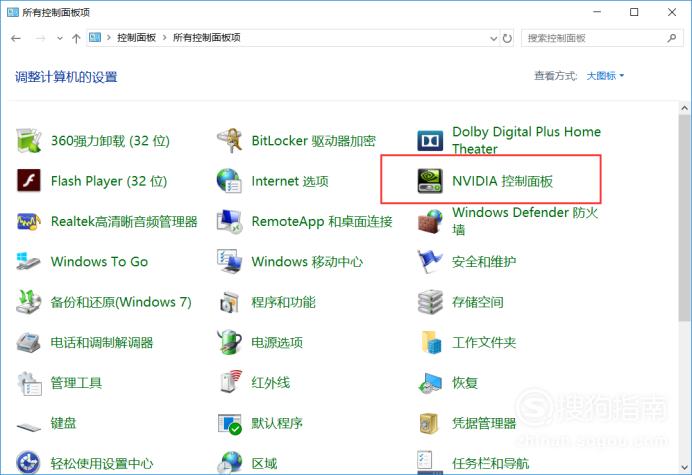The height and width of the screenshot is (475, 692).
Task: Click the title bar window icon
Action: point(13,12)
